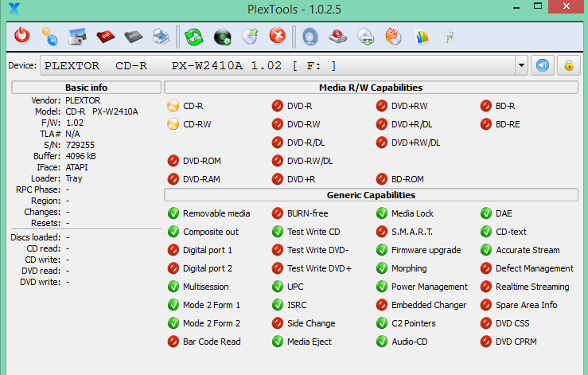Click the red power exit icon
588x375 pixels.
tap(21, 36)
